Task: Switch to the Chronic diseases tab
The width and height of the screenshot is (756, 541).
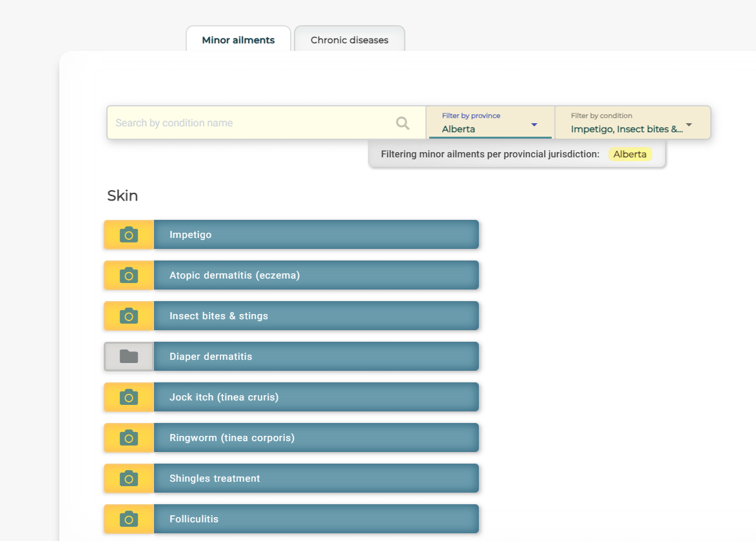Action: pos(349,39)
